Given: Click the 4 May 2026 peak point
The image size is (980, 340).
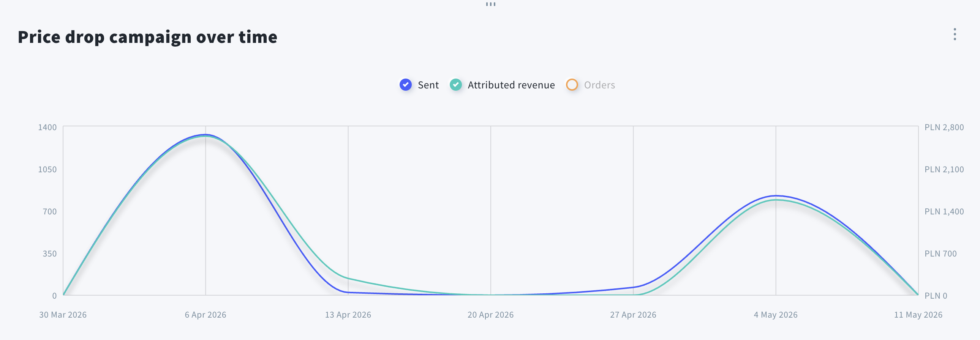Looking at the screenshot, I should (776, 196).
